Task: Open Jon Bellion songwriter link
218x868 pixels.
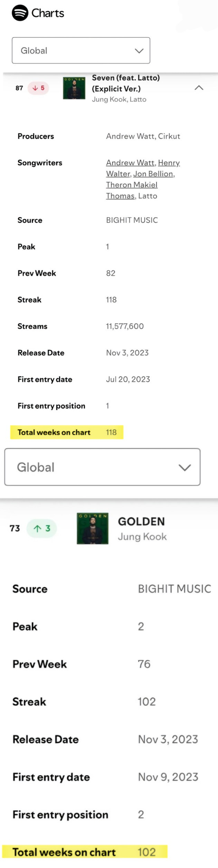Action: [153, 174]
